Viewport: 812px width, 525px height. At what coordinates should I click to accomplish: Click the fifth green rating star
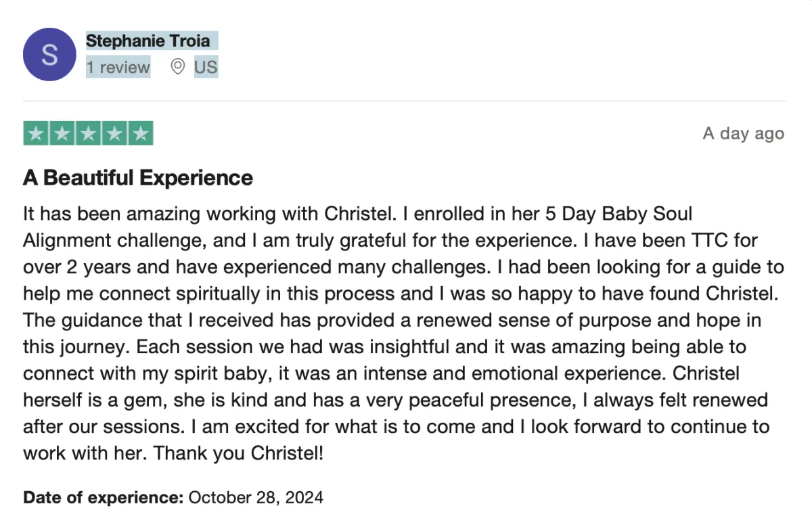click(x=141, y=133)
